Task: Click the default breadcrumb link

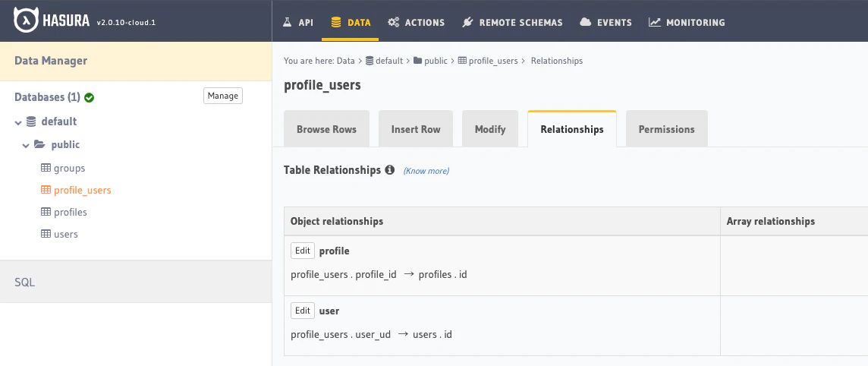Action: (389, 61)
